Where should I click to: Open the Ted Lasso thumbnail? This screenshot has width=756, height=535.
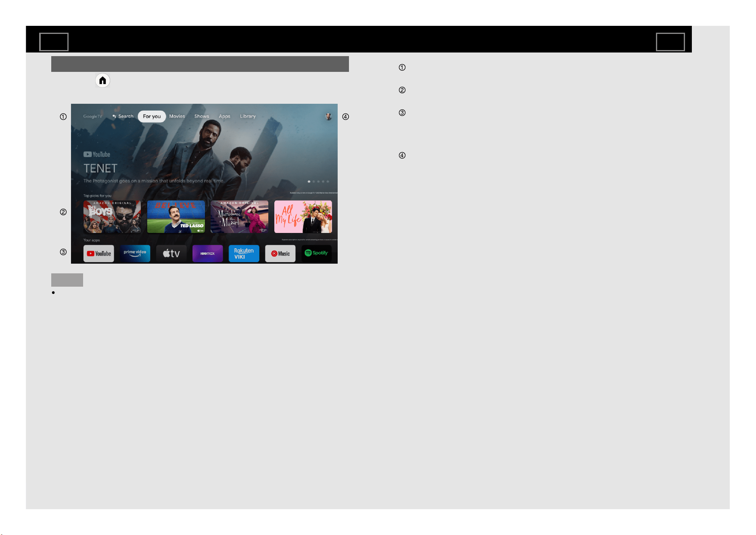point(176,217)
